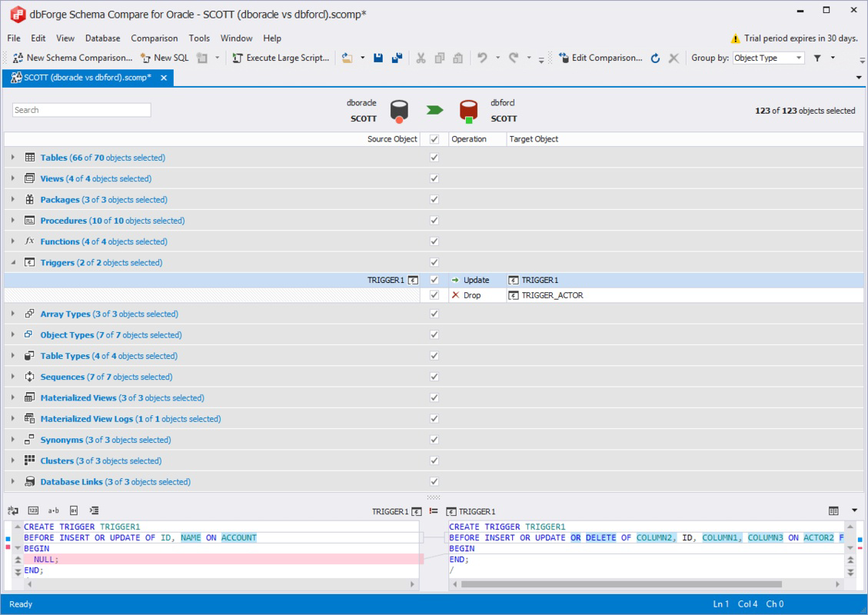Uncheck the Functions group checkbox
The height and width of the screenshot is (615, 868).
(434, 241)
